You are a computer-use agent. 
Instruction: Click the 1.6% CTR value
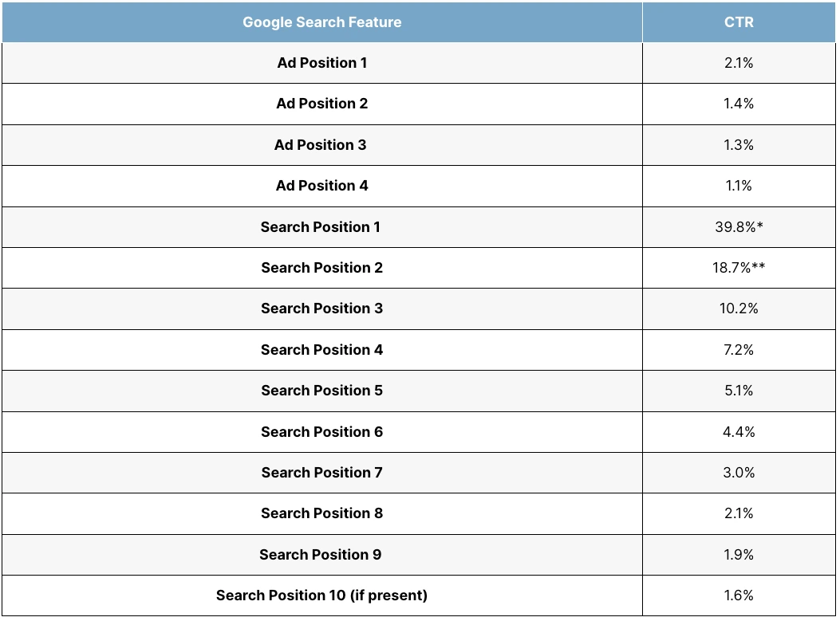(738, 595)
